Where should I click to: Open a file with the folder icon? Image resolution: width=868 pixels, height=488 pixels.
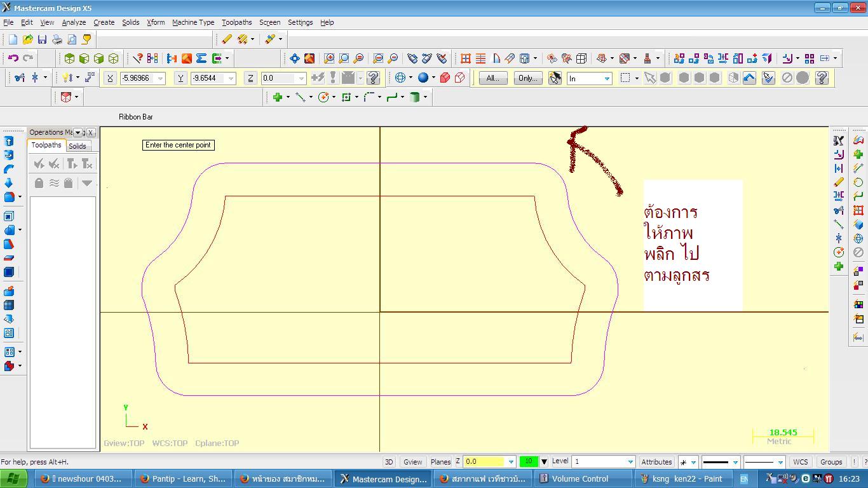pos(27,39)
